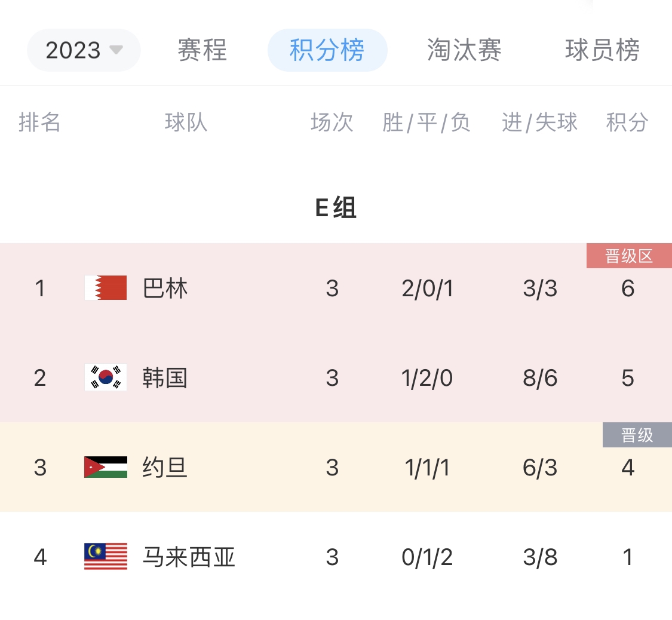Open the 马来西亚 team page
Screen dimensions: 672x620
point(189,557)
